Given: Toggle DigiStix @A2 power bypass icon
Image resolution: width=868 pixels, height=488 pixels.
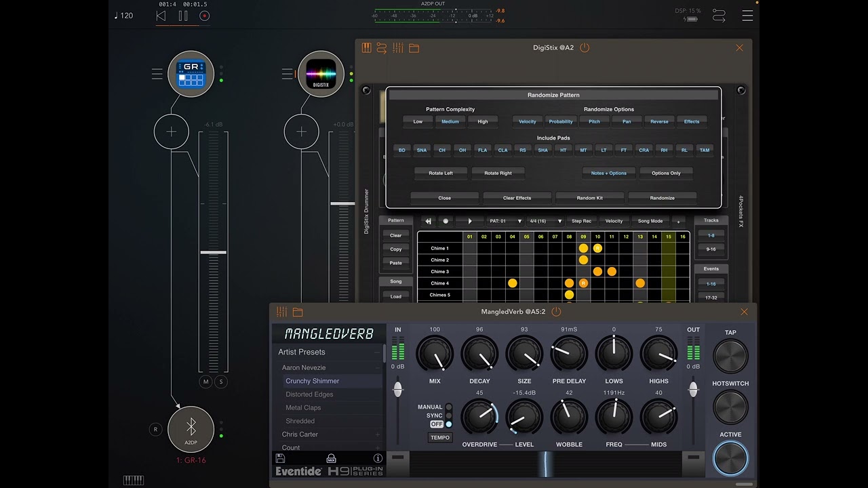Looking at the screenshot, I should coord(585,47).
